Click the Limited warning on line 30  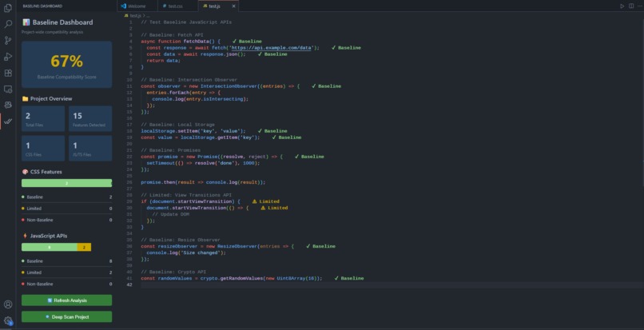pyautogui.click(x=274, y=208)
